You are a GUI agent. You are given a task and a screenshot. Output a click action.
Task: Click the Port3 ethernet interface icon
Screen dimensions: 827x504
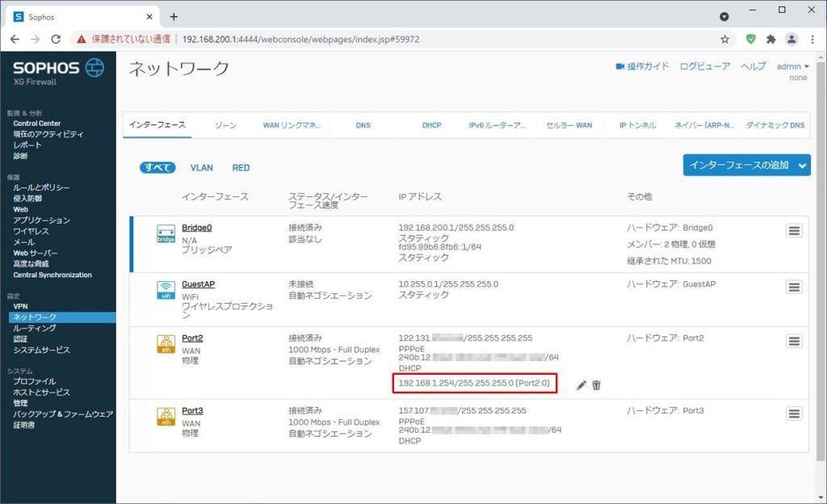coord(166,417)
